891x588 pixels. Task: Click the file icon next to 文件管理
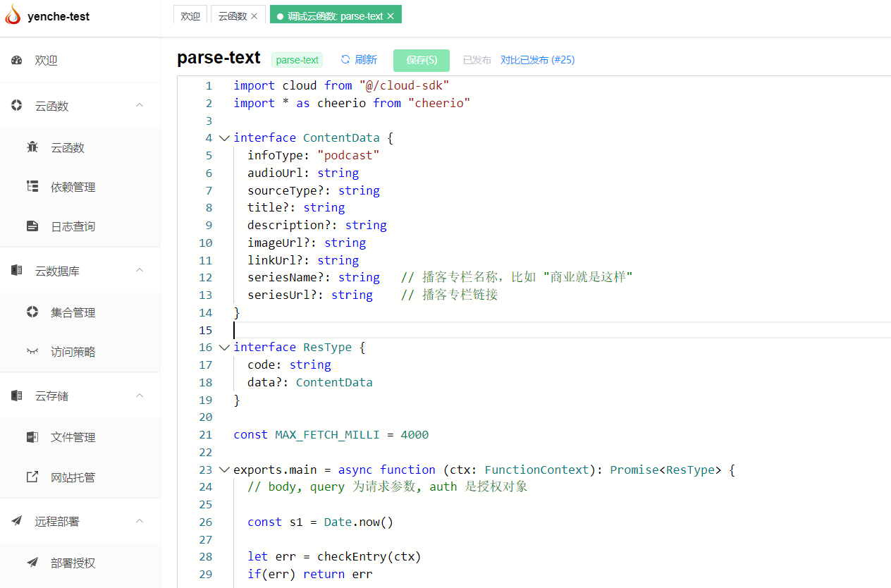(32, 437)
